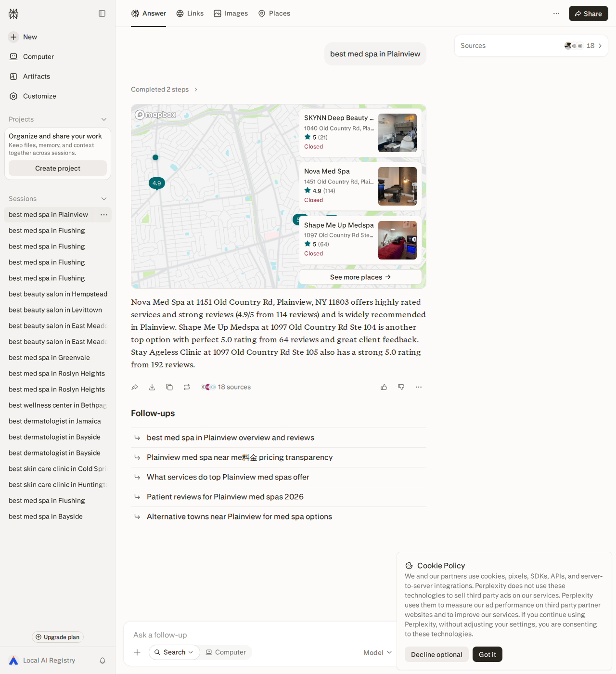Click the download answer icon
This screenshot has height=674, width=616.
(x=152, y=387)
